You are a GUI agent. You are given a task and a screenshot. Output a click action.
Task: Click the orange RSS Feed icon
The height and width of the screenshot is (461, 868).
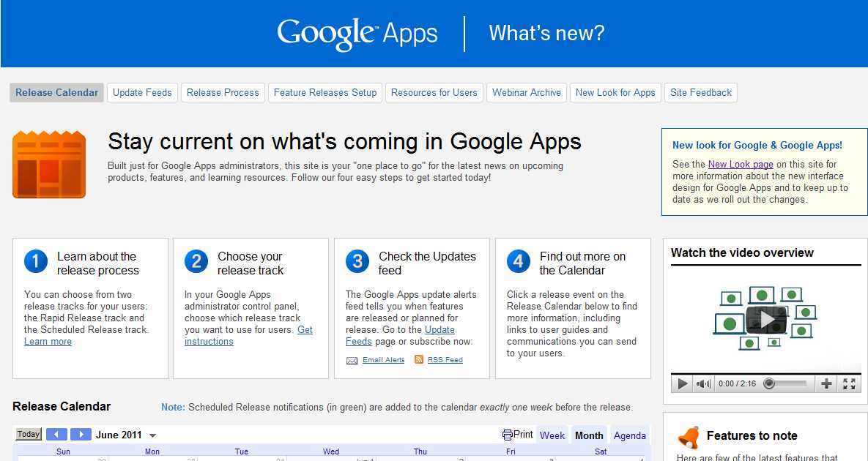419,359
